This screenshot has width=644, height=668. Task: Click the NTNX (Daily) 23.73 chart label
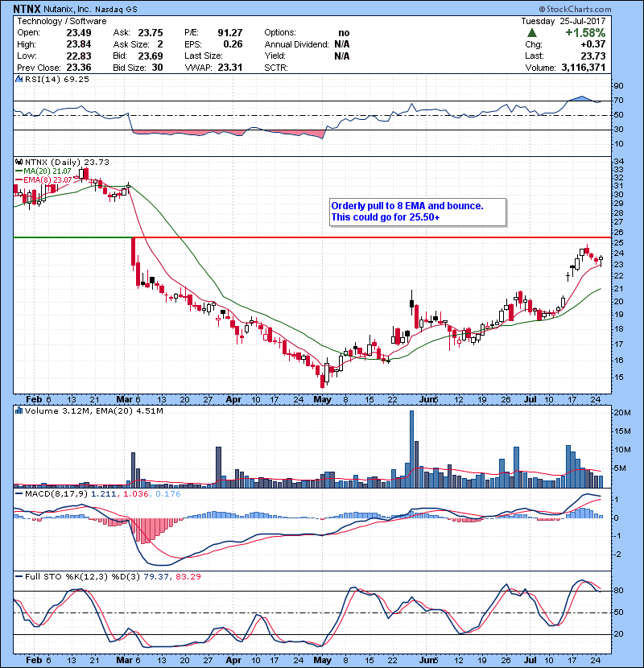[x=67, y=162]
